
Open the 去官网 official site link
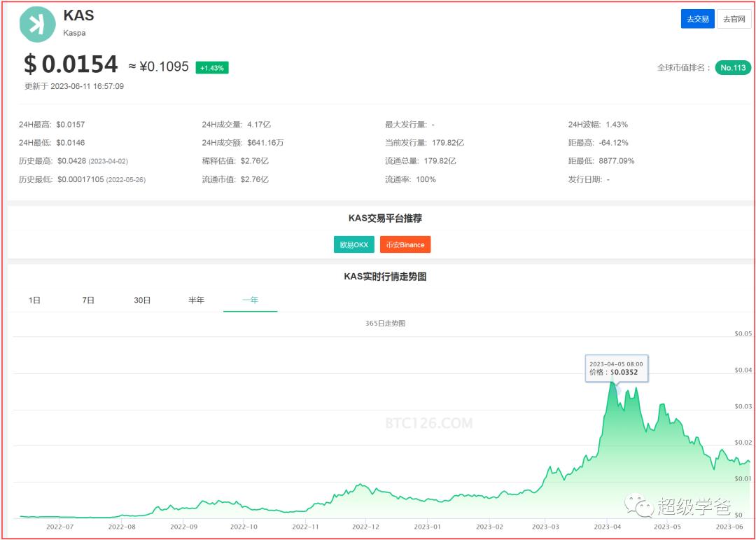pyautogui.click(x=734, y=19)
